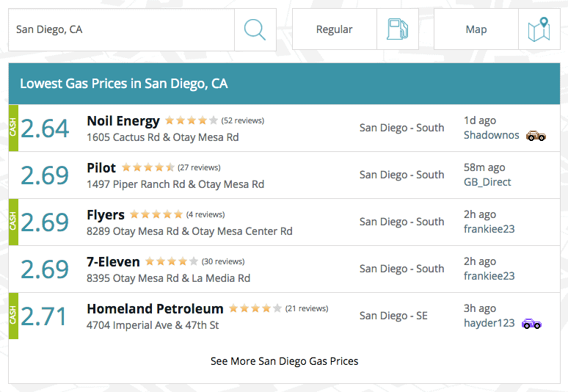Click address 1497 Piper Ranch Rd & Otay Mesa Rd
Image resolution: width=568 pixels, height=392 pixels.
(175, 184)
